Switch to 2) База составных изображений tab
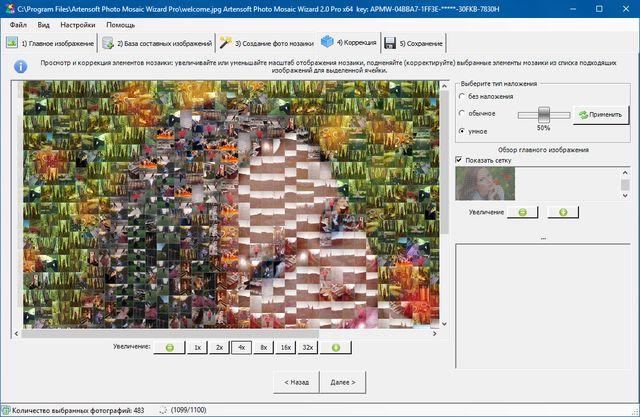Image resolution: width=640 pixels, height=417 pixels. 158,44
